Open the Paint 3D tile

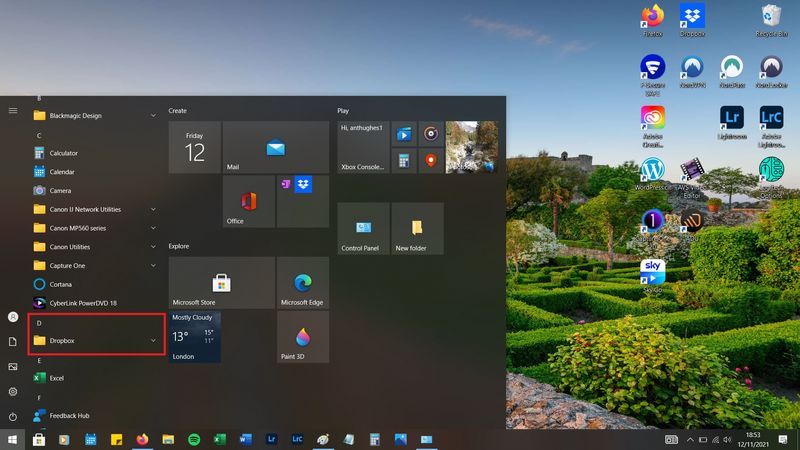[x=302, y=337]
